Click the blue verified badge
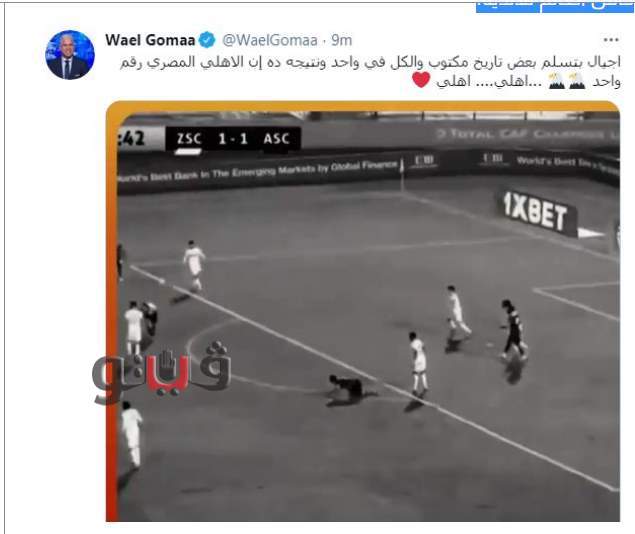 (x=207, y=40)
